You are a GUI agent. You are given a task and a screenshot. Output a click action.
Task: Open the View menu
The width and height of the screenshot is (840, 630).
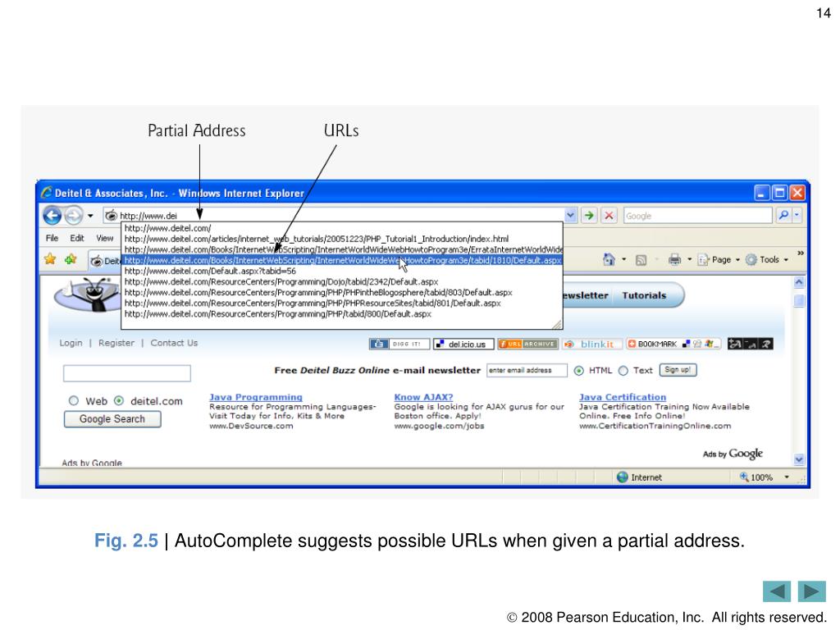point(104,238)
